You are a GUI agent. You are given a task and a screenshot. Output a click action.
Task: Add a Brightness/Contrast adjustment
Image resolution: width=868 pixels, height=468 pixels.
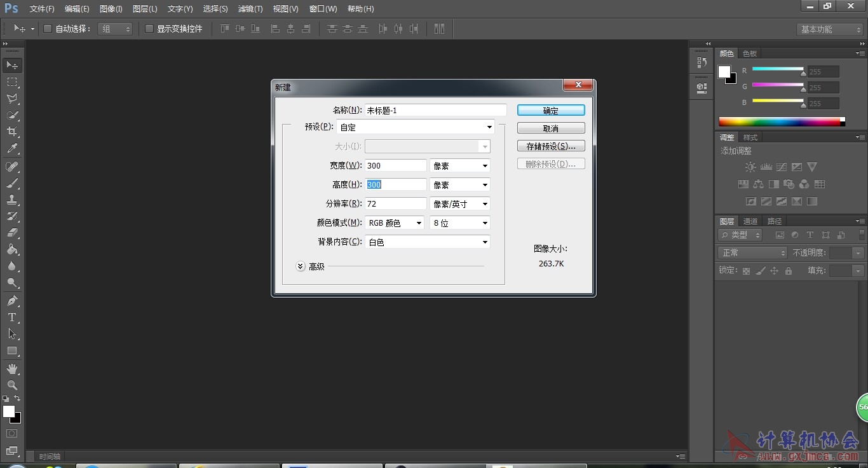(750, 167)
